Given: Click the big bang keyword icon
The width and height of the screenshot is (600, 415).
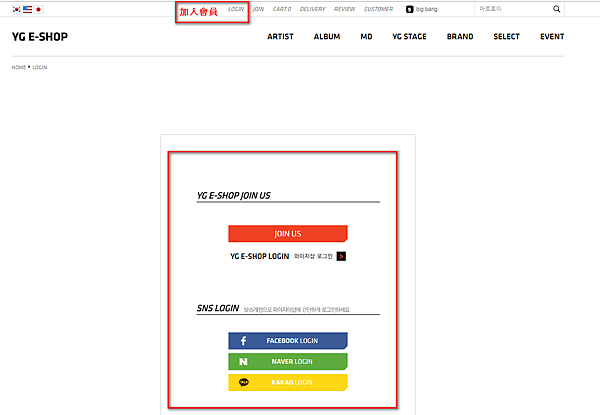Looking at the screenshot, I should coord(409,9).
